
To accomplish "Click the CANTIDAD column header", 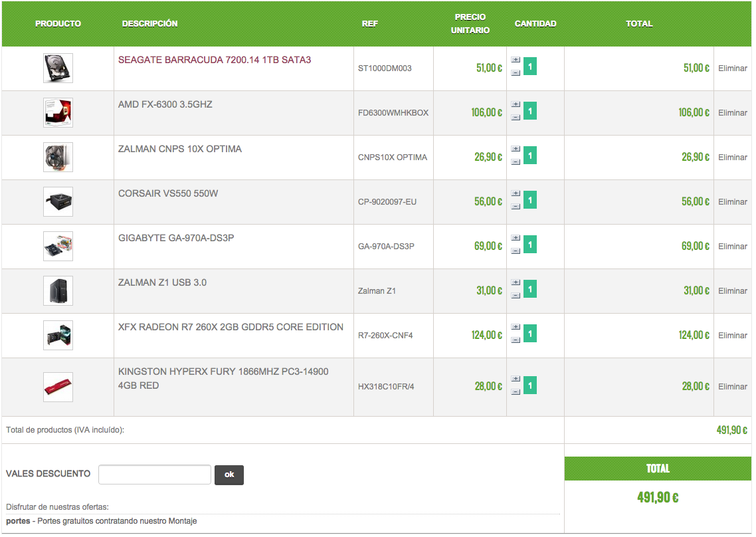I will [535, 24].
